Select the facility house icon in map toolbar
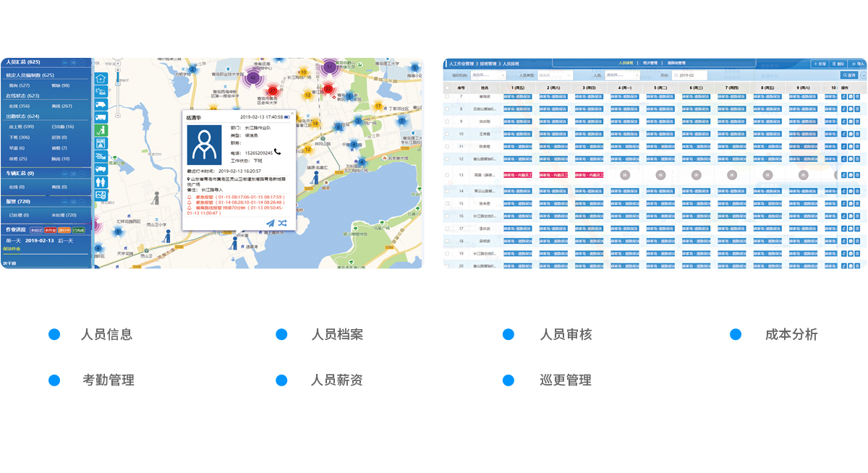868x473 pixels. (x=101, y=78)
